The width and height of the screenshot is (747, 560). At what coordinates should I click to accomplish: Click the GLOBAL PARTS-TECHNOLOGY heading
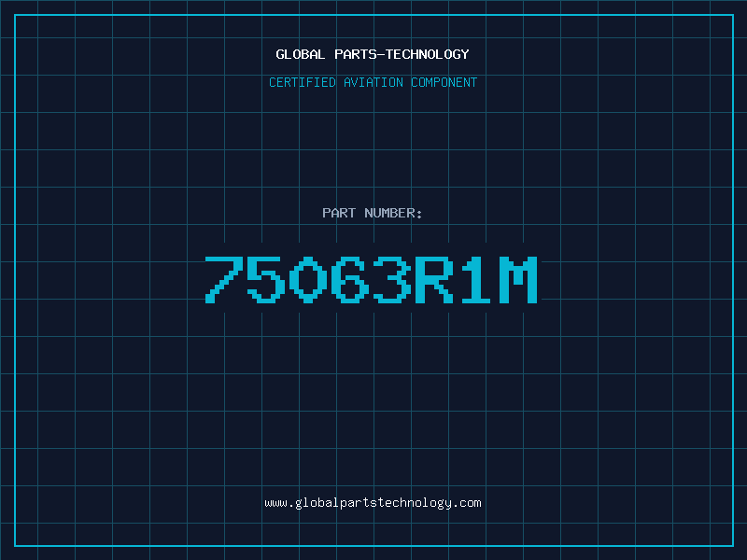coord(373,54)
